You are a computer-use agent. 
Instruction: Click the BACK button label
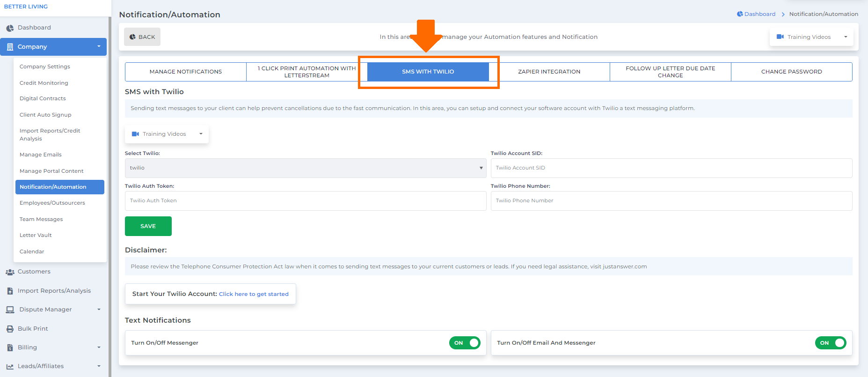[x=146, y=37]
